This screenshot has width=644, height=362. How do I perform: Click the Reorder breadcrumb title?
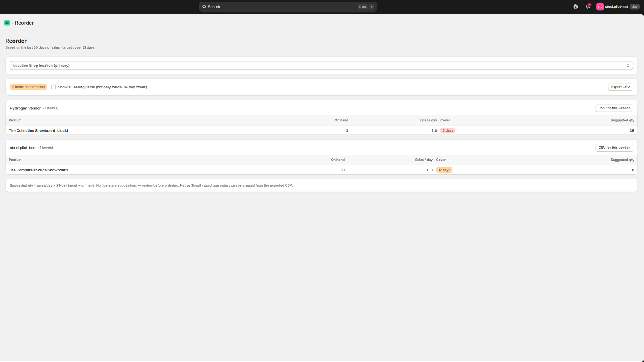click(x=24, y=23)
